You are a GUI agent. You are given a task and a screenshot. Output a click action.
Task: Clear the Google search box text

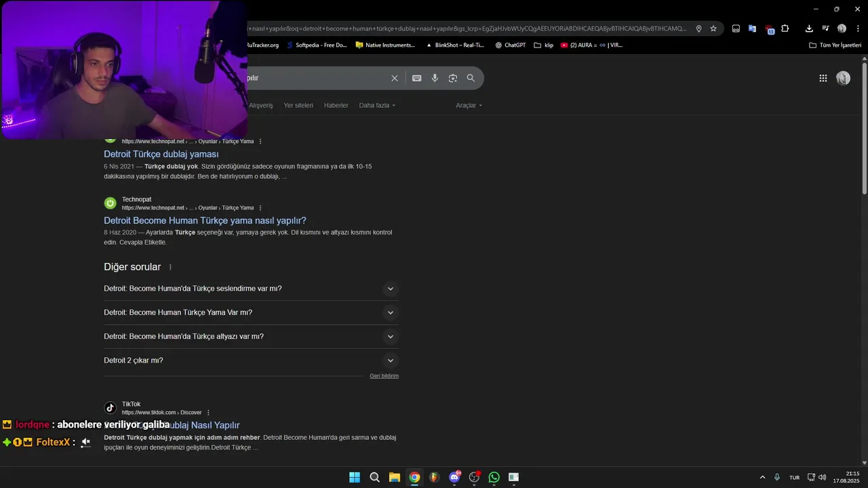(395, 78)
